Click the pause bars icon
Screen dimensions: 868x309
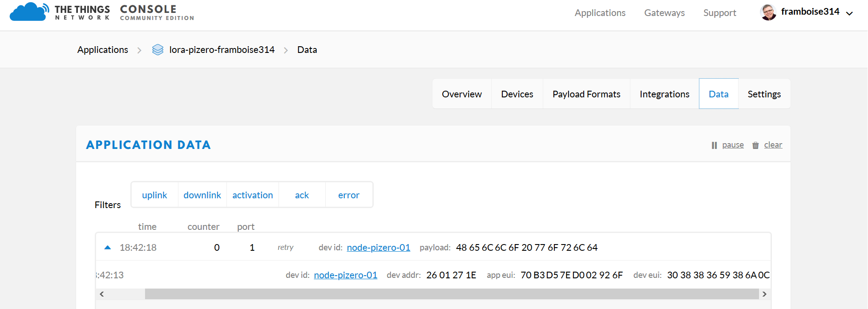pyautogui.click(x=714, y=145)
